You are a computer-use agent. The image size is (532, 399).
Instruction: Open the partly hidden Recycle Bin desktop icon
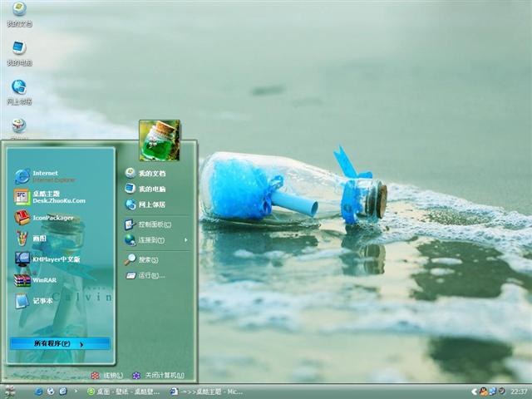pos(19,128)
